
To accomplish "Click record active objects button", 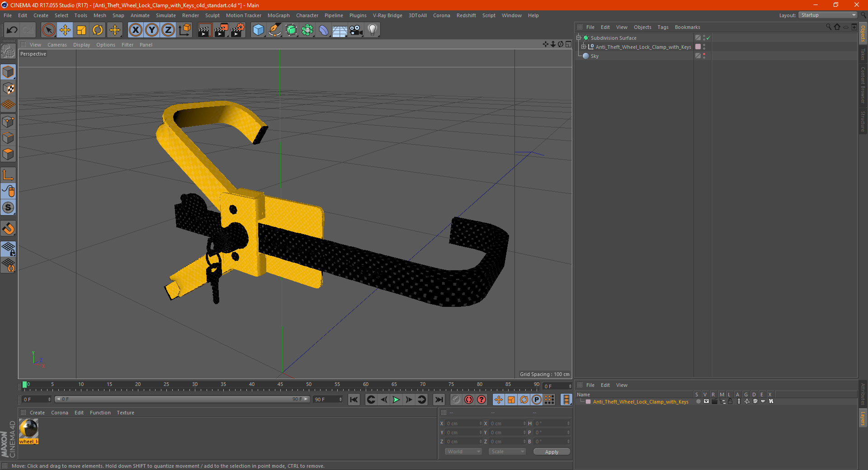I will tap(456, 399).
